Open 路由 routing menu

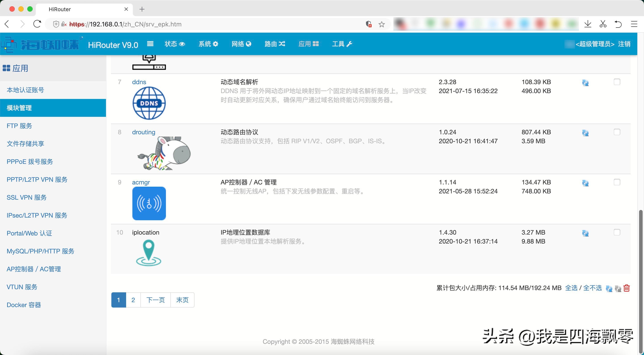(x=274, y=44)
